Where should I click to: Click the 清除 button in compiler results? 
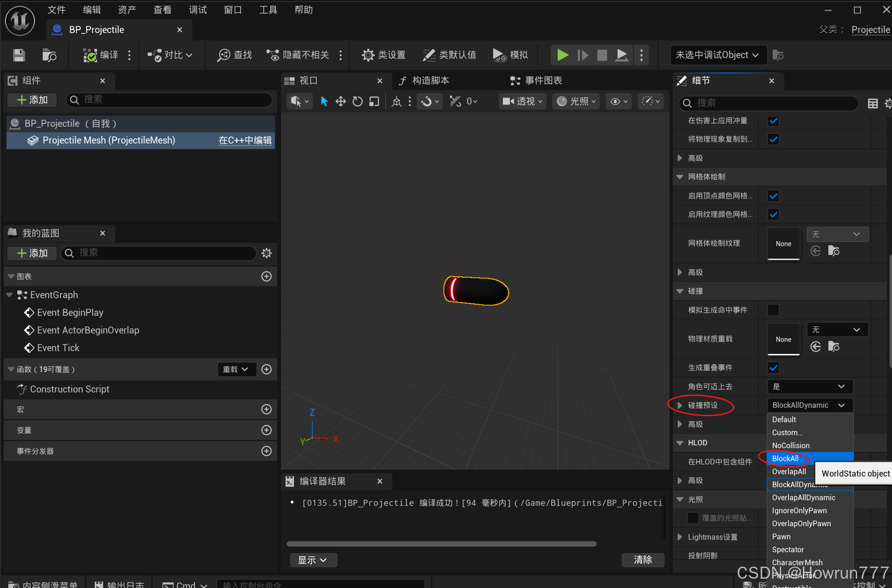(x=643, y=560)
